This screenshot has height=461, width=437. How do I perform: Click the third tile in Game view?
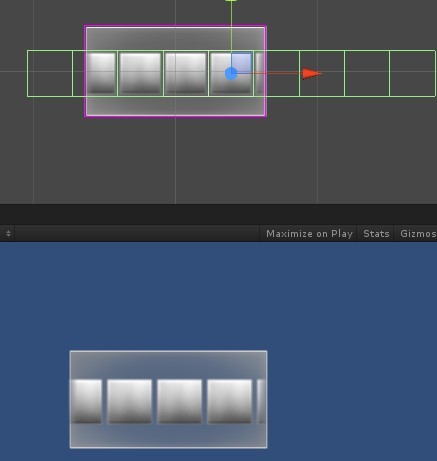[x=179, y=402]
